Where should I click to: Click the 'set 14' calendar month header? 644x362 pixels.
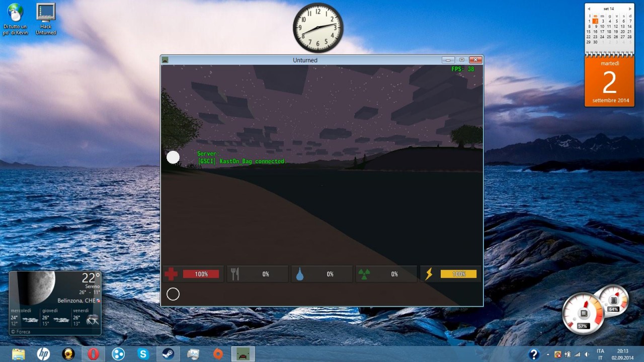tap(609, 9)
